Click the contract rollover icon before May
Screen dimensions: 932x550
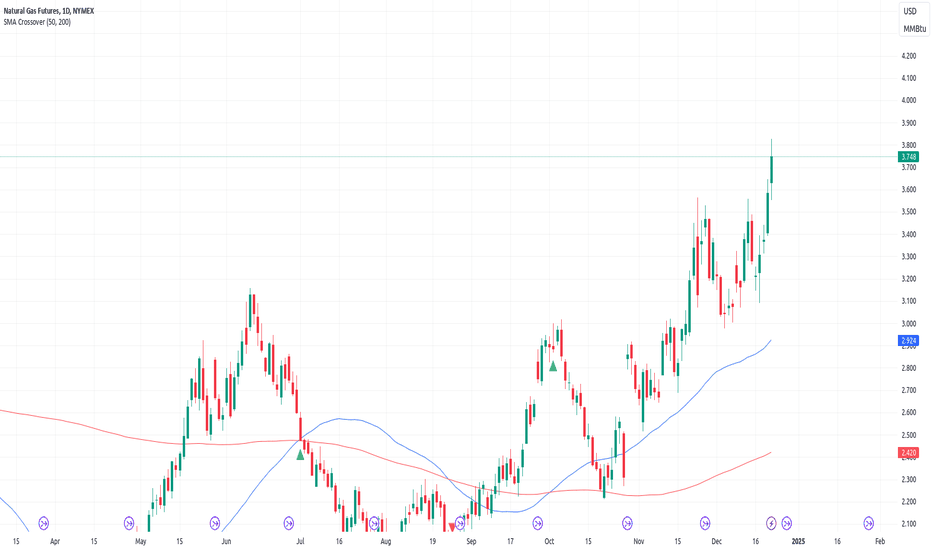pos(129,523)
